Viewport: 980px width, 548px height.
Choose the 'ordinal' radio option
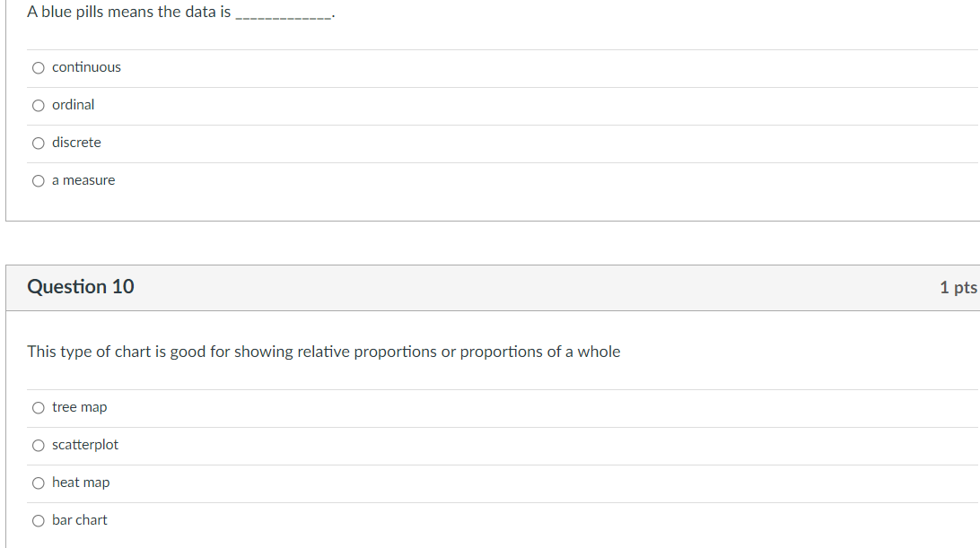pyautogui.click(x=38, y=105)
